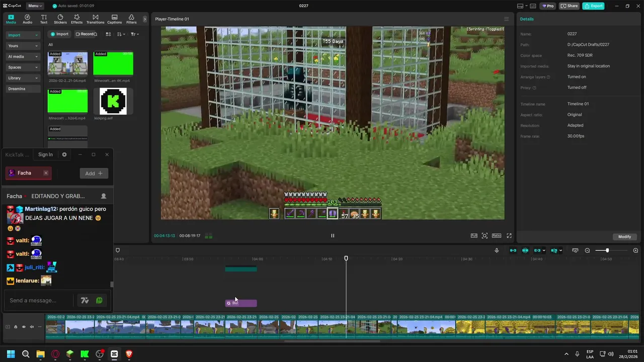Viewport: 644px width, 362px height.
Task: Search media with the magnifier icon
Action: click(x=96, y=34)
